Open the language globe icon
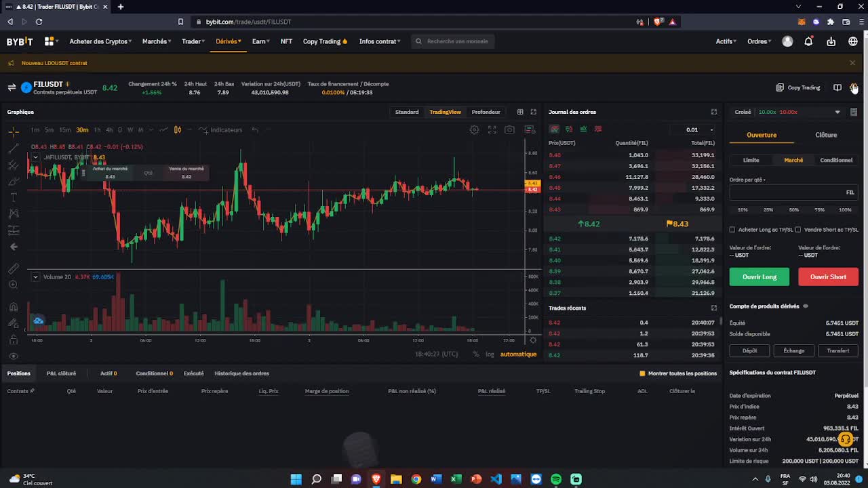 pos(853,41)
